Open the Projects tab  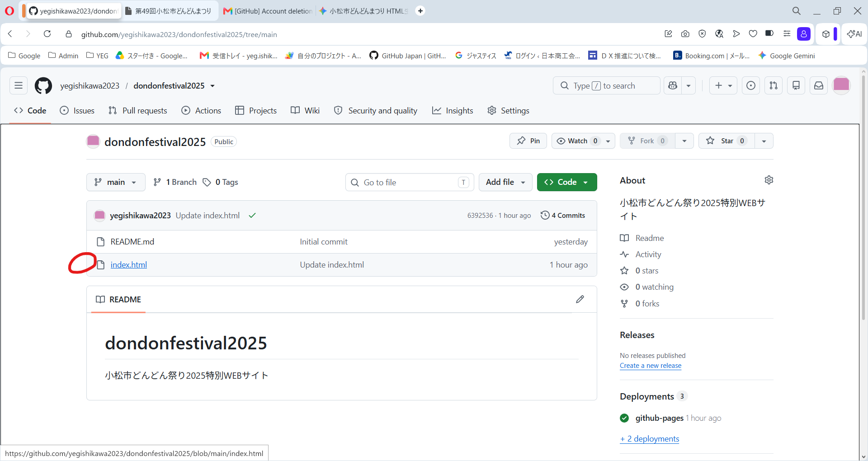pos(256,111)
